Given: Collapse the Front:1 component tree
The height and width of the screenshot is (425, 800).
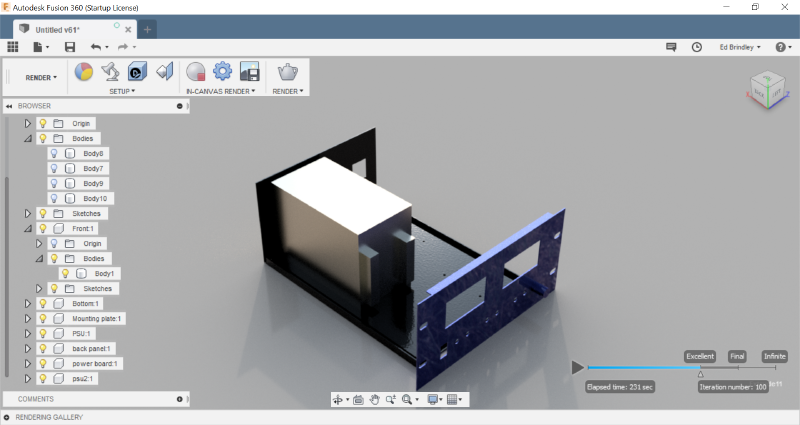Looking at the screenshot, I should point(28,228).
